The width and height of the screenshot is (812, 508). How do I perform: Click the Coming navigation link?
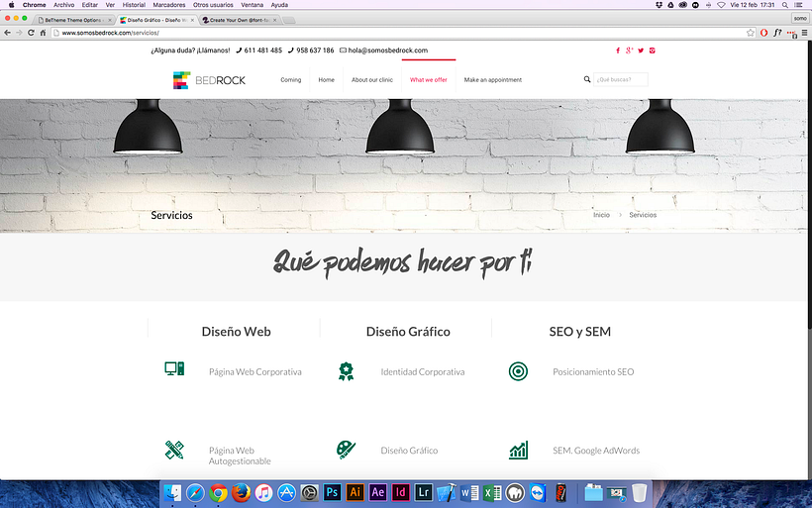tap(290, 80)
